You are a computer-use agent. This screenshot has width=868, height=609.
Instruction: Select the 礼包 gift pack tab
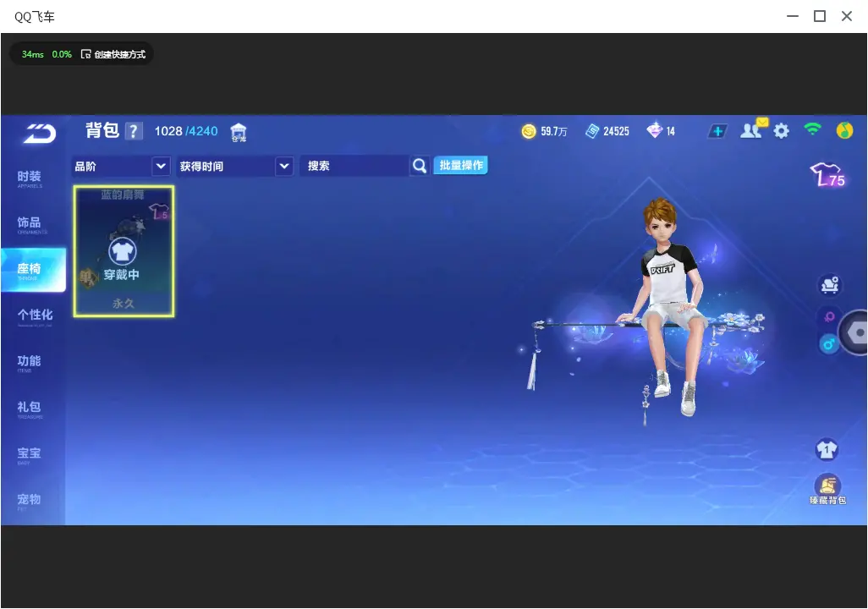point(30,409)
